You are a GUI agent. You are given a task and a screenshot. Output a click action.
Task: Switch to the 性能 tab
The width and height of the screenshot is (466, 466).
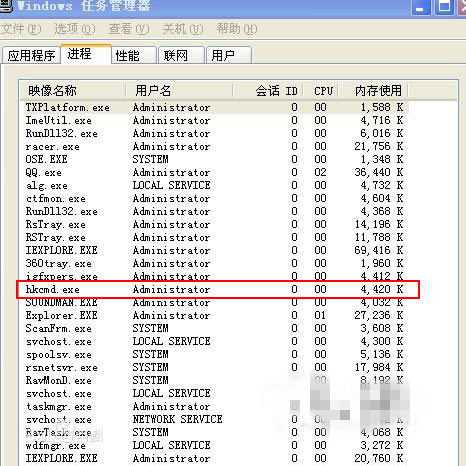tap(134, 55)
